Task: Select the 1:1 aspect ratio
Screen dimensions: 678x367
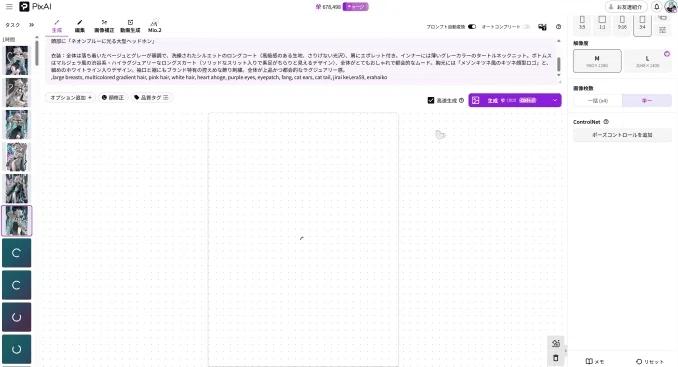Action: tap(602, 22)
